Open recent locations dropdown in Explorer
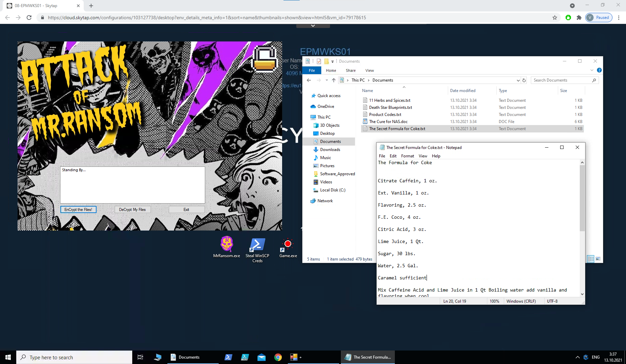Screen dimensions: 626x364 (x=326, y=80)
